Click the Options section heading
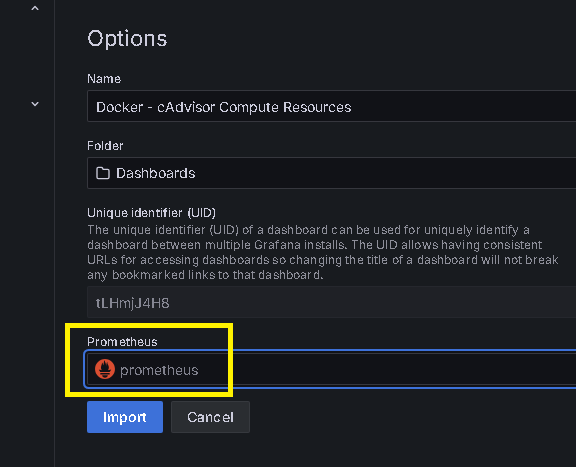Image resolution: width=576 pixels, height=467 pixels. (127, 39)
